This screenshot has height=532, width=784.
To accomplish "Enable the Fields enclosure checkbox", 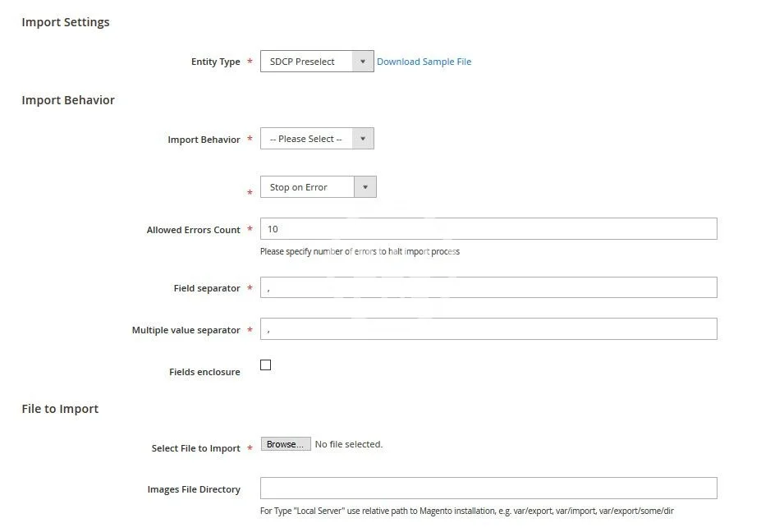I will [265, 365].
